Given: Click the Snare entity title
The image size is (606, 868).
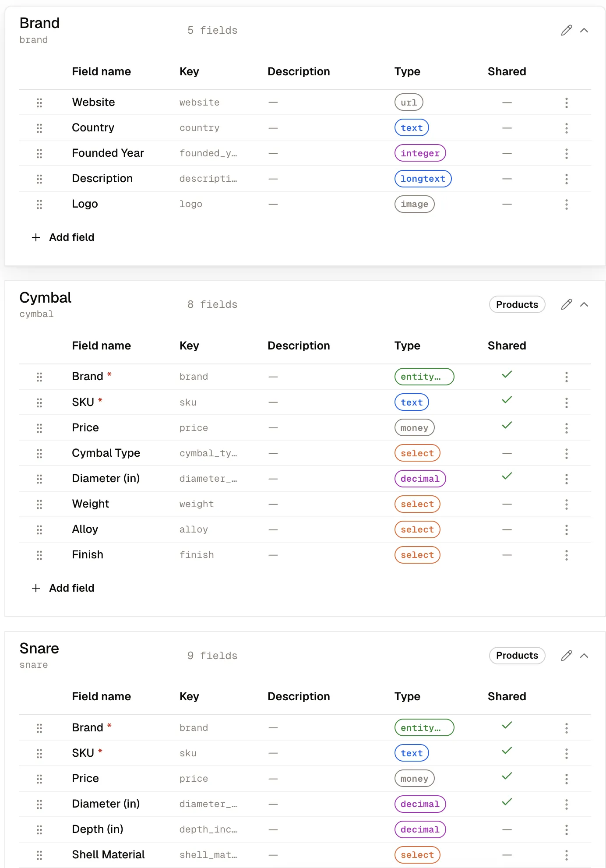Looking at the screenshot, I should [39, 648].
